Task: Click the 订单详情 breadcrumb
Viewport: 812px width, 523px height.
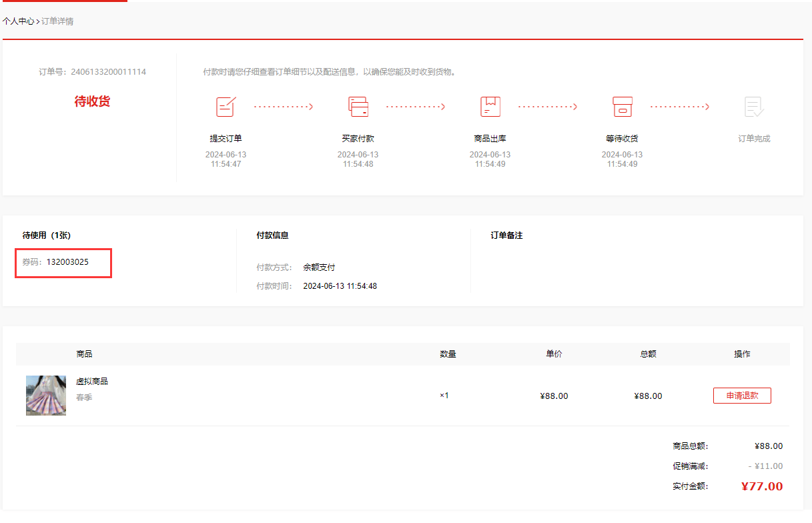Action: coord(57,21)
